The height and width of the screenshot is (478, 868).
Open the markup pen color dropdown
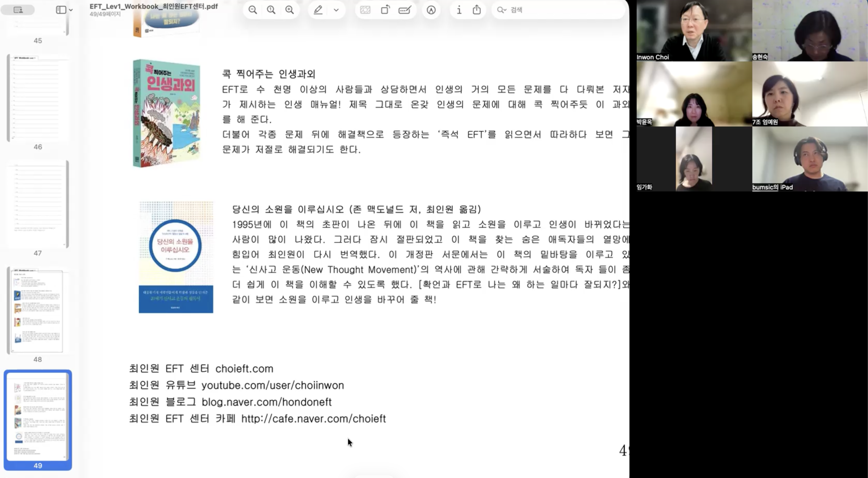[x=336, y=10]
